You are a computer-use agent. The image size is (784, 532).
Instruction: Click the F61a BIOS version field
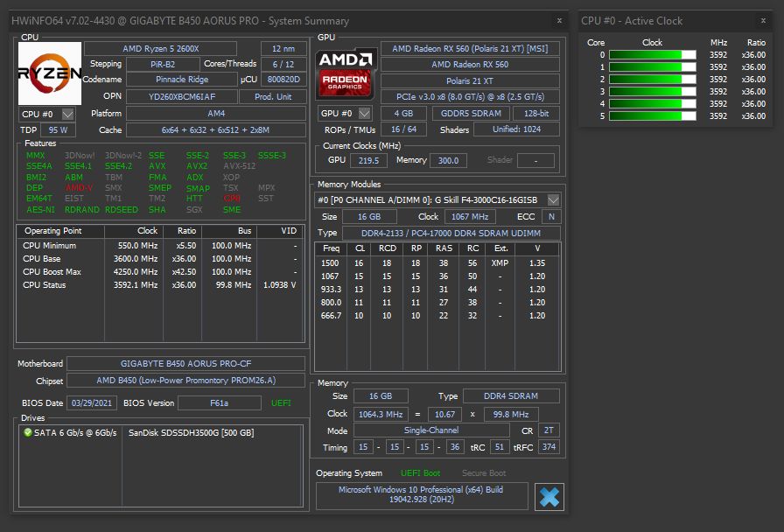click(x=220, y=402)
